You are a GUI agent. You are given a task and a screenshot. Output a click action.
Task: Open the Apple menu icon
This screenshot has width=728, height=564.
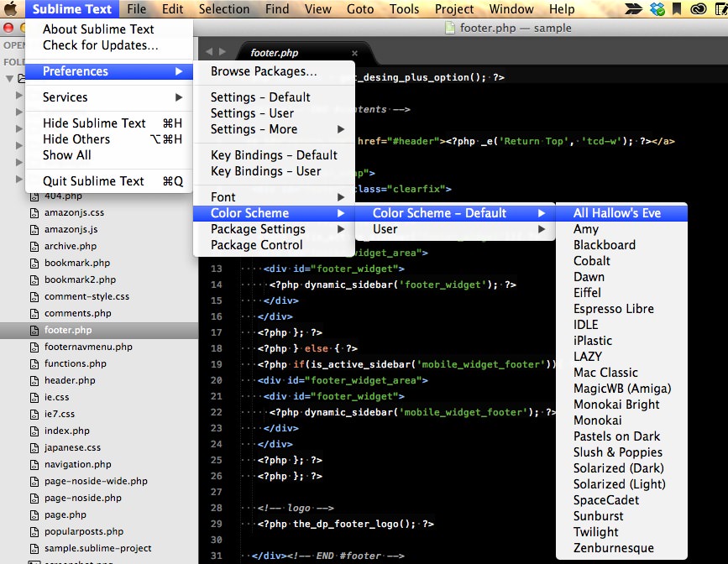coord(10,8)
